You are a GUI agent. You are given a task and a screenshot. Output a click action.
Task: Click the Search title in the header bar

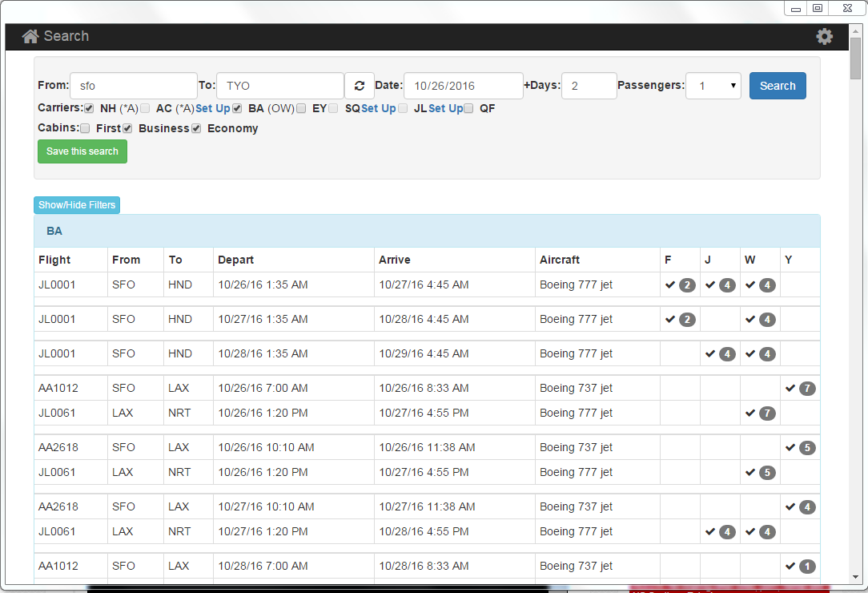[x=66, y=36]
